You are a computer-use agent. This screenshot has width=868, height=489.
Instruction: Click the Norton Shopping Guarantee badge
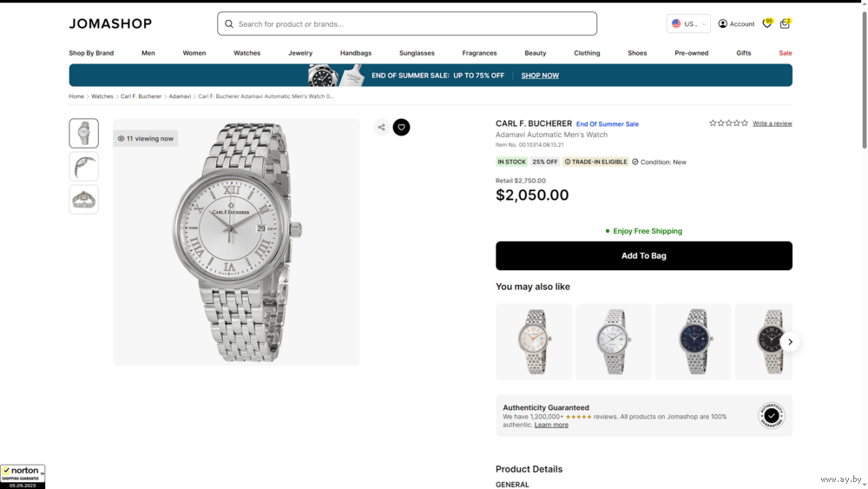(x=23, y=476)
